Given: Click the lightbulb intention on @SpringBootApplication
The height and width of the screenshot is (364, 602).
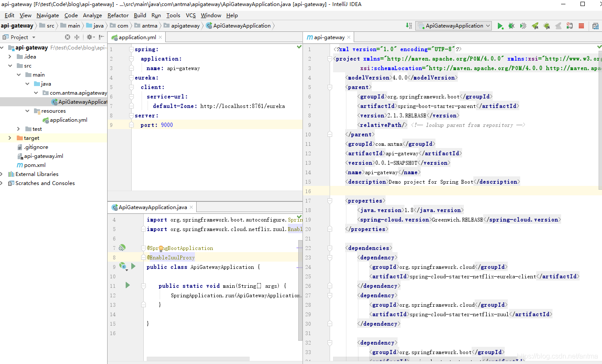Looking at the screenshot, I should [x=161, y=248].
